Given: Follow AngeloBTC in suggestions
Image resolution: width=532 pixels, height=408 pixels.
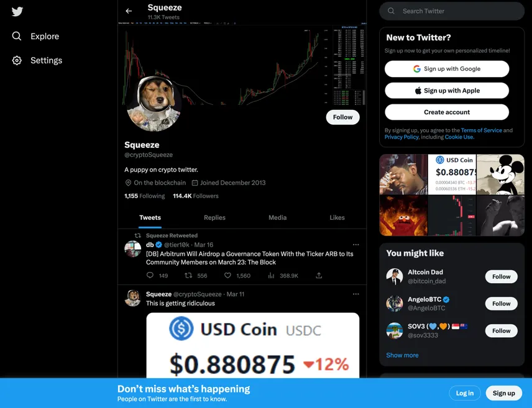Looking at the screenshot, I should coord(501,304).
